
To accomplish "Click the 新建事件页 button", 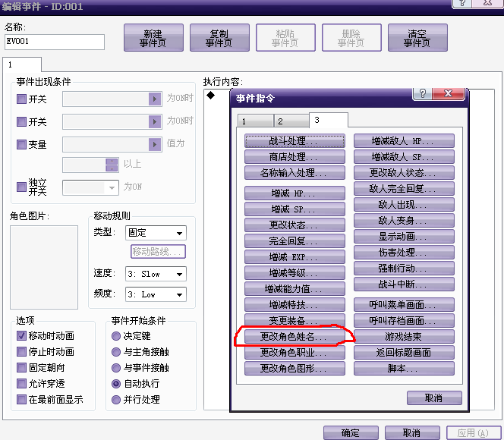I will tap(153, 38).
